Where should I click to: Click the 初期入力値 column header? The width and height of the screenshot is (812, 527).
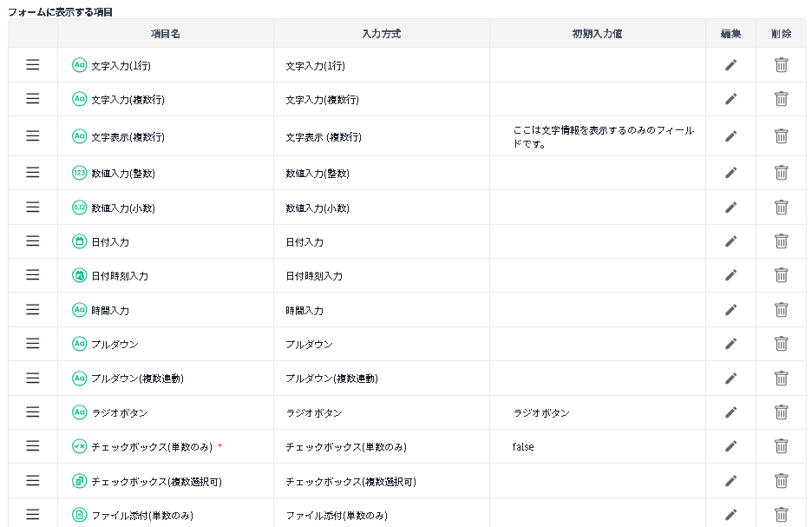tap(597, 34)
